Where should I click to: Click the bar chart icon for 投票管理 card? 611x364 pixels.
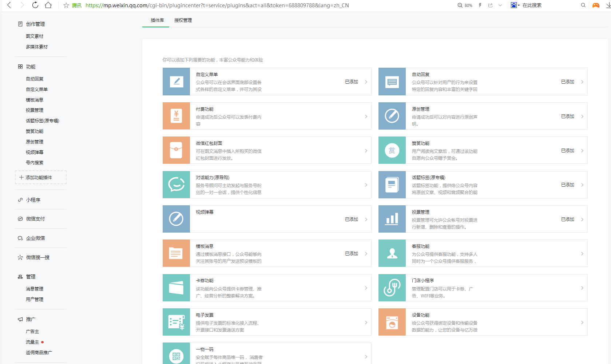392,219
